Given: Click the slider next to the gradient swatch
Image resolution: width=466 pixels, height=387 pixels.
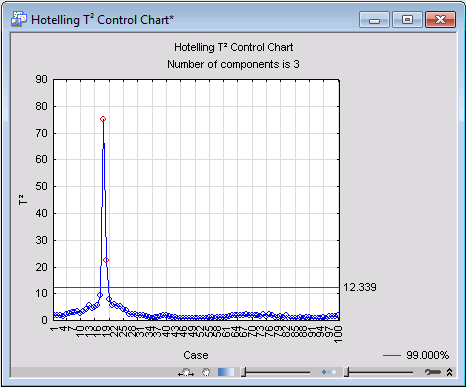Looking at the screenshot, I should (276, 372).
